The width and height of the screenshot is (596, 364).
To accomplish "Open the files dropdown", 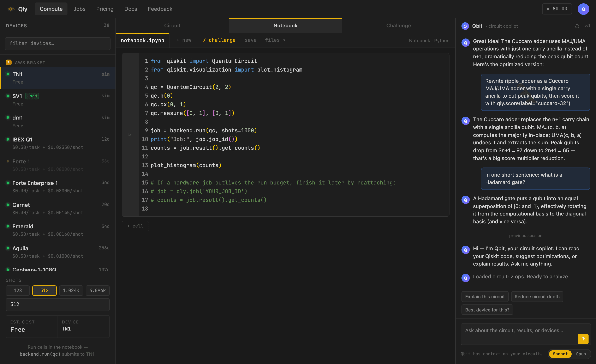I will tap(275, 40).
